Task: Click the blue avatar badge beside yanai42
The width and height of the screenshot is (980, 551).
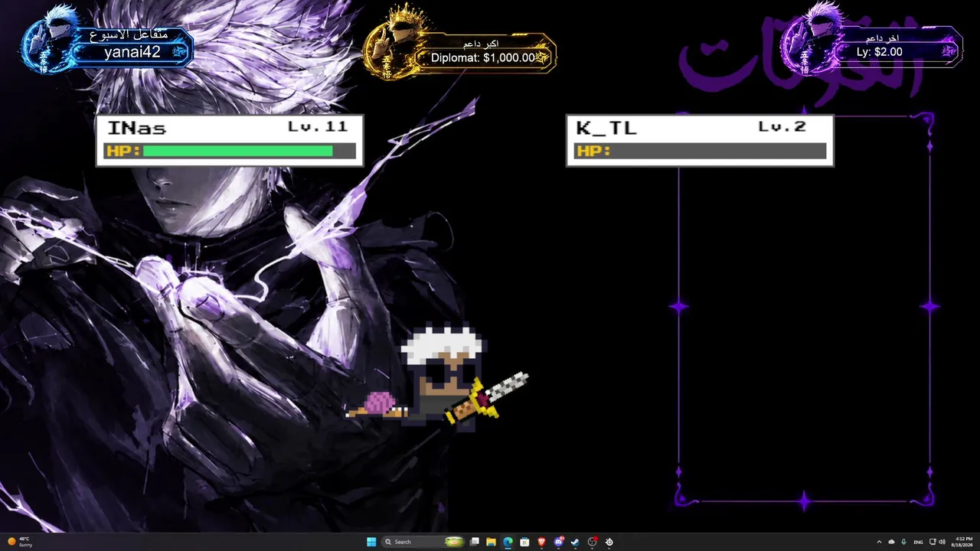Action: pos(52,40)
